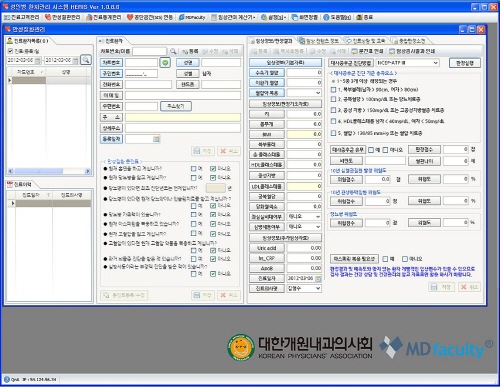Open calendar picker in registration date field
500x387 pixels.
[156, 139]
